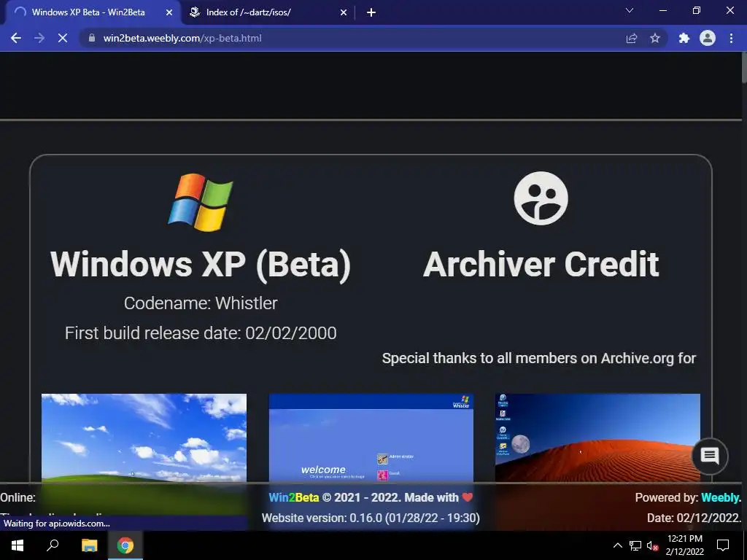Image resolution: width=747 pixels, height=560 pixels.
Task: Go back to the previous page
Action: point(16,38)
